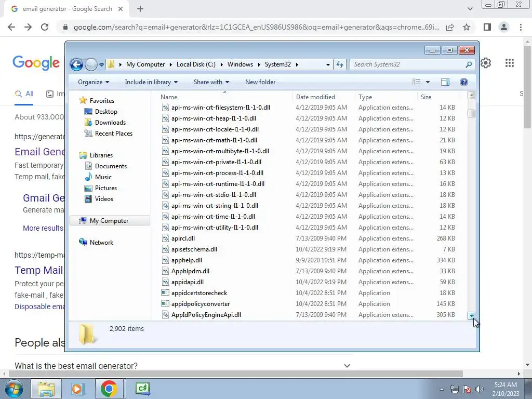The height and width of the screenshot is (399, 532).
Task: Click the Search System32 input field
Action: tap(407, 64)
